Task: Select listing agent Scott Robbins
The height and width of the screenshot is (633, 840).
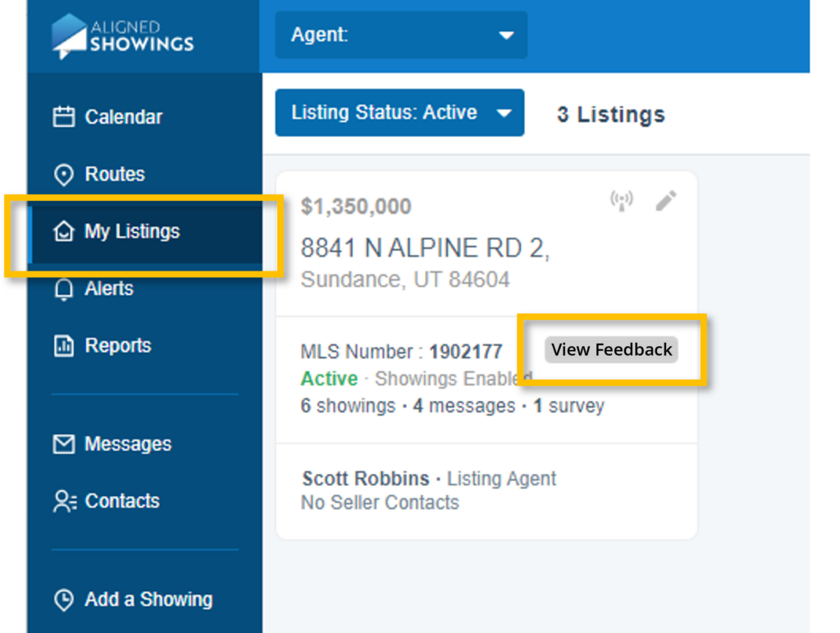Action: [x=365, y=479]
